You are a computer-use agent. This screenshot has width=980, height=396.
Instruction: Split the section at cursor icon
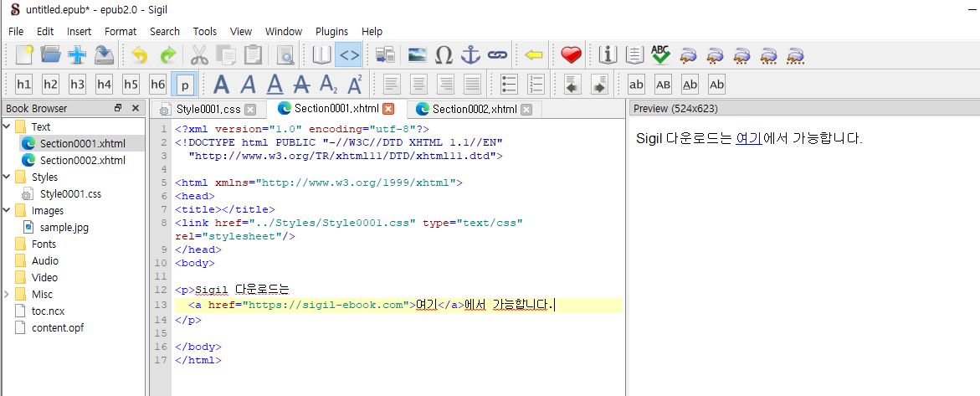click(x=385, y=55)
